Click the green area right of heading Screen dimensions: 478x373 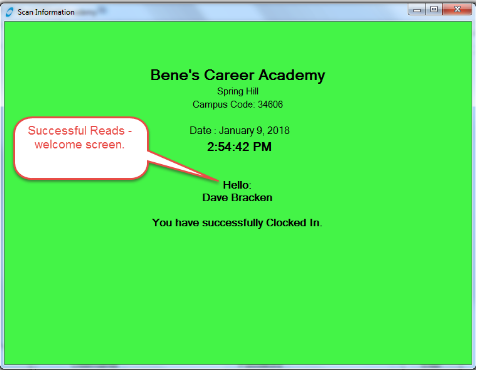(398, 75)
